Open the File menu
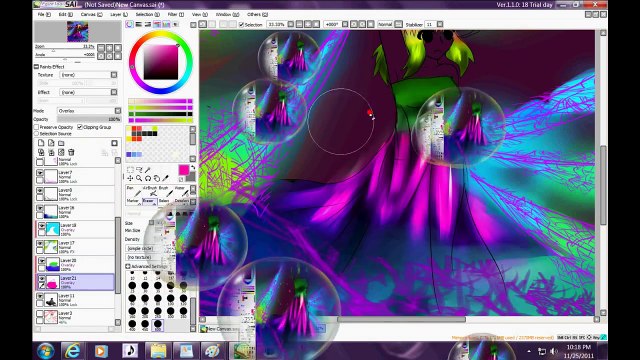The height and width of the screenshot is (360, 640). pos(44,14)
